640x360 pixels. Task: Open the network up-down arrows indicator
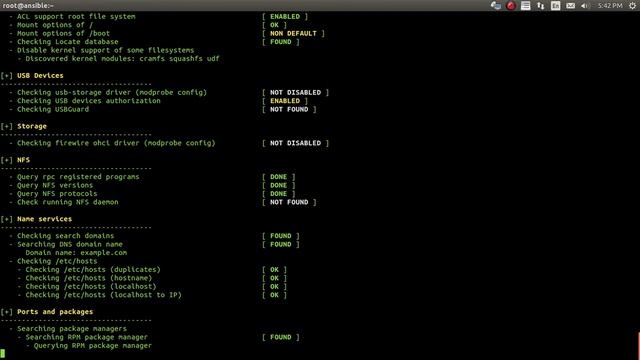(x=541, y=6)
